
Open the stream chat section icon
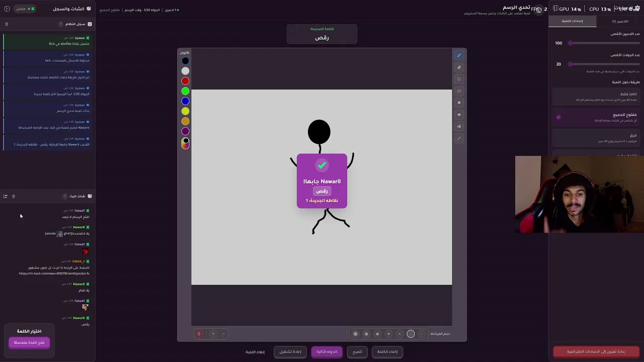(90, 196)
